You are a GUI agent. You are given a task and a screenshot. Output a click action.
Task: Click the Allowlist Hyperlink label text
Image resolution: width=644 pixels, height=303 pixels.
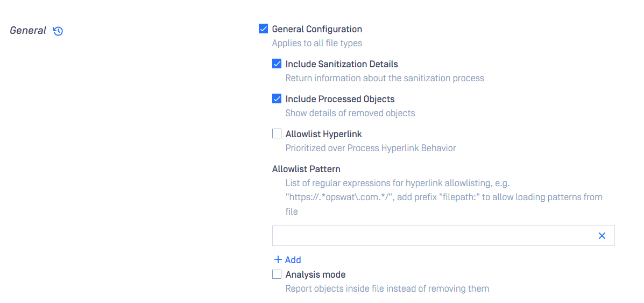coord(324,134)
